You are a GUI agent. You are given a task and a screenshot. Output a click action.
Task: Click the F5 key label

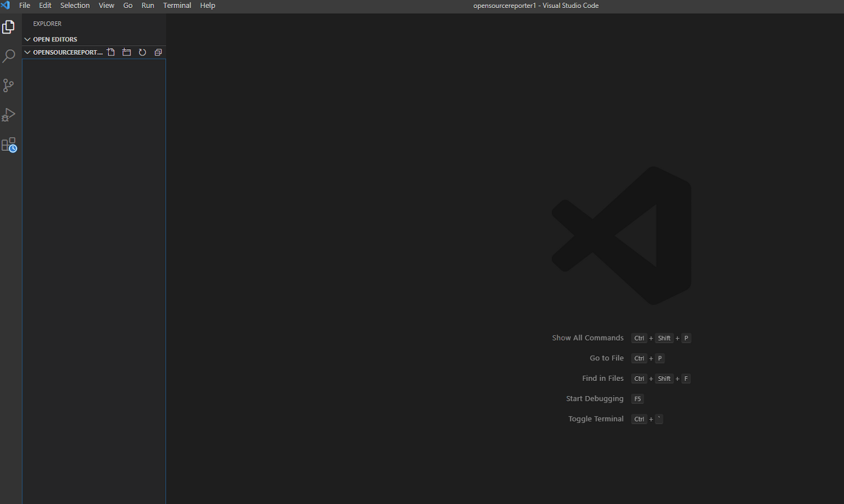click(638, 399)
